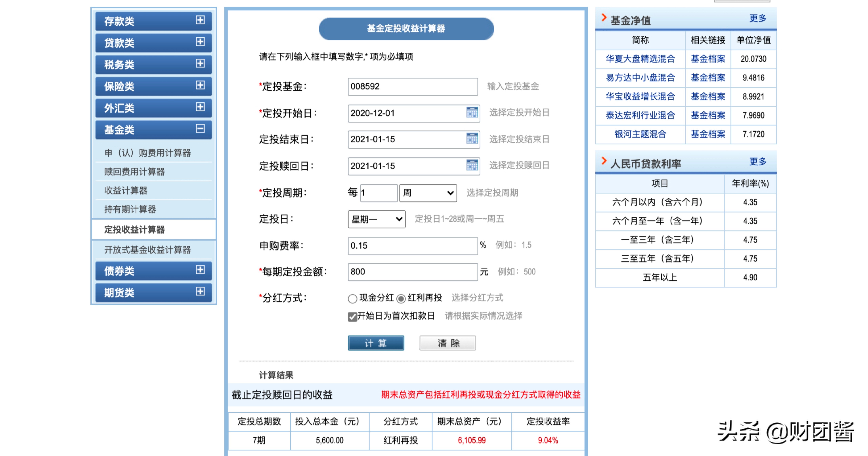Expand the 存款类 category
Screen dimensions: 868x456
click(200, 21)
